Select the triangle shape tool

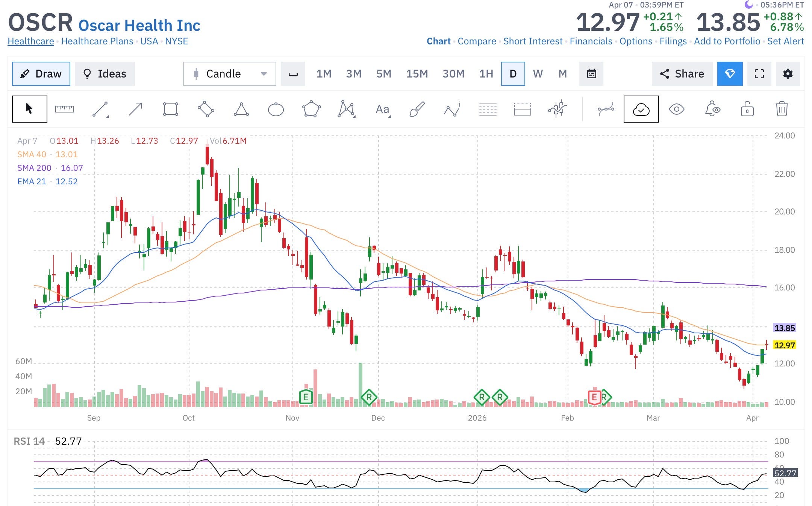pyautogui.click(x=241, y=109)
